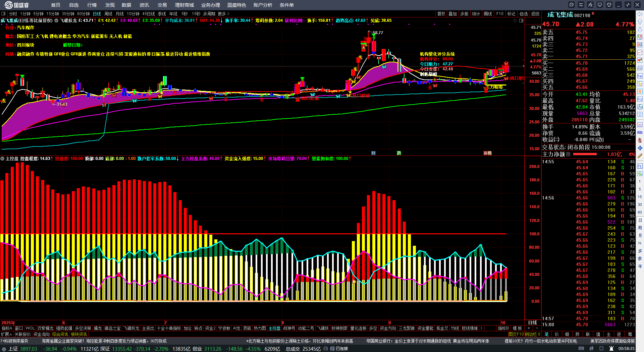
Task: Click the keyboard icon in status bar
Action: point(581,349)
